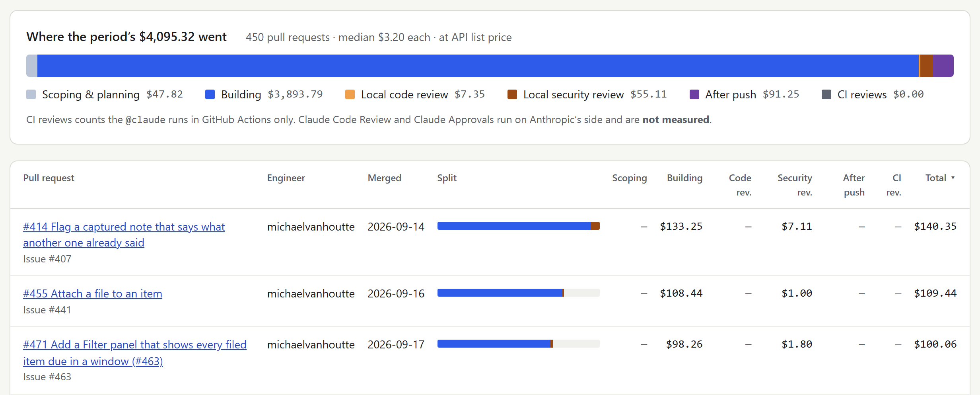Click the Merged column header
This screenshot has height=395, width=980.
click(x=384, y=178)
